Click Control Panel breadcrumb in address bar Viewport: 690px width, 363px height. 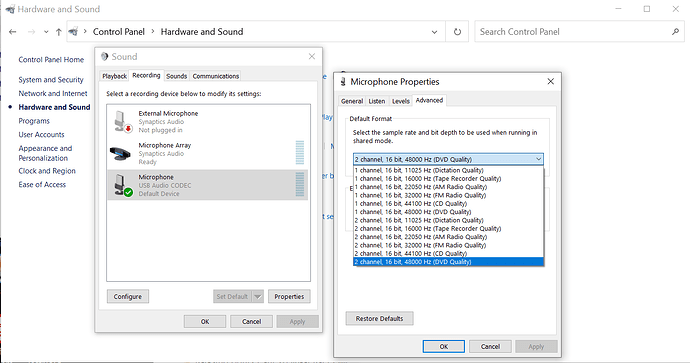tap(119, 32)
